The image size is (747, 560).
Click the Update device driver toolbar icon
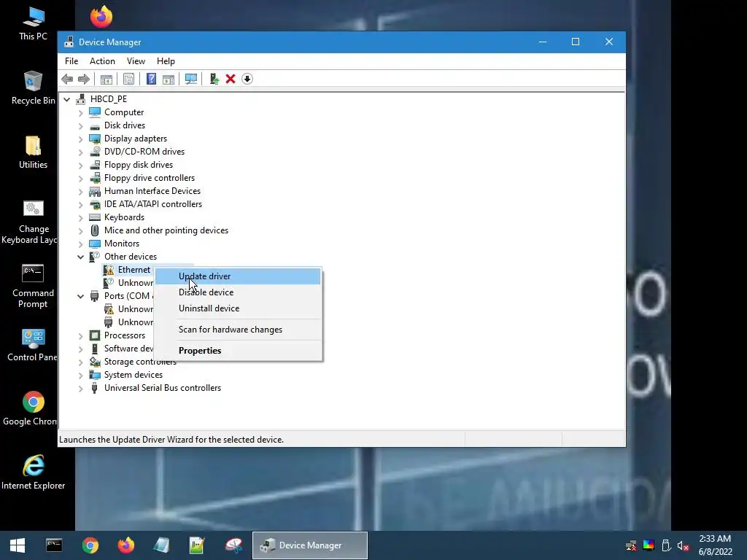click(214, 79)
